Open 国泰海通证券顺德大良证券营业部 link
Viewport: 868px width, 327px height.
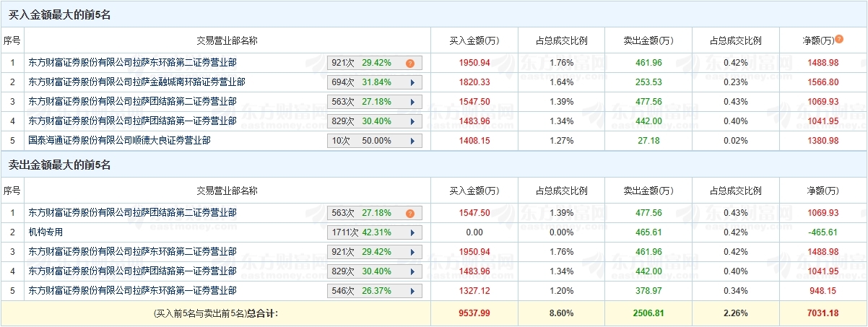pyautogui.click(x=119, y=141)
